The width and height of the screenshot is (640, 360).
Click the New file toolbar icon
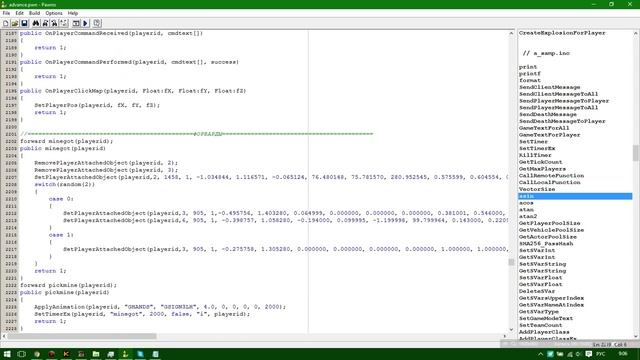[x=6, y=23]
